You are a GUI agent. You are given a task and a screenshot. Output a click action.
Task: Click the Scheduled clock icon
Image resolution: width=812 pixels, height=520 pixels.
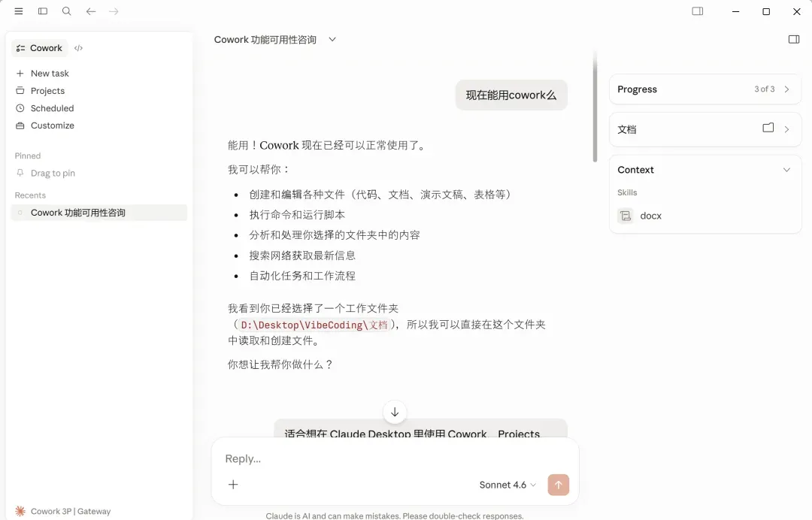pos(20,108)
